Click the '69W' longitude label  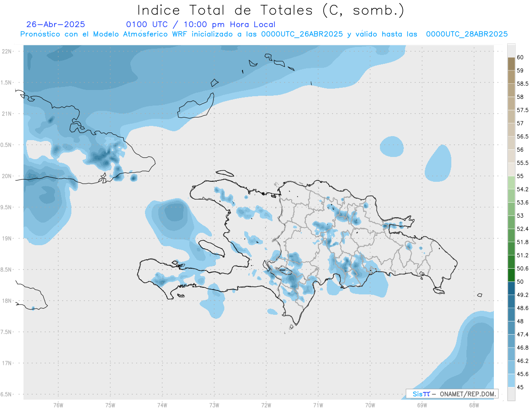pos(422,405)
